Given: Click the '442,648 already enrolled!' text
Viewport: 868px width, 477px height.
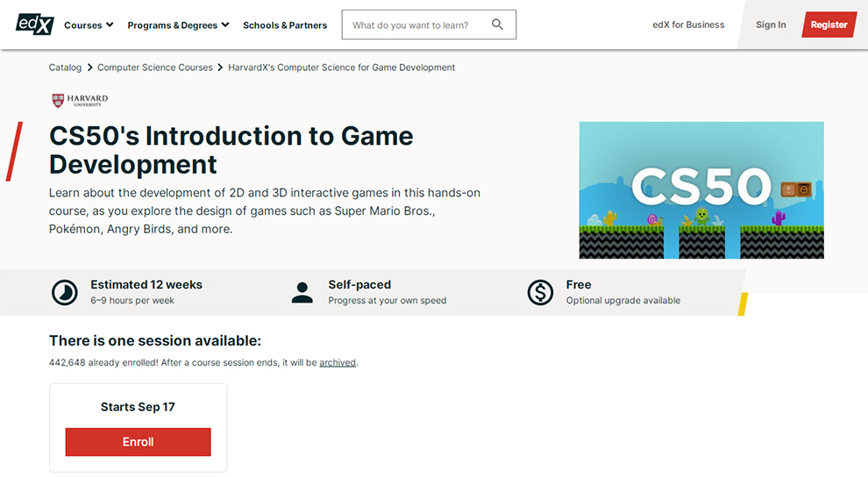Looking at the screenshot, I should point(103,362).
